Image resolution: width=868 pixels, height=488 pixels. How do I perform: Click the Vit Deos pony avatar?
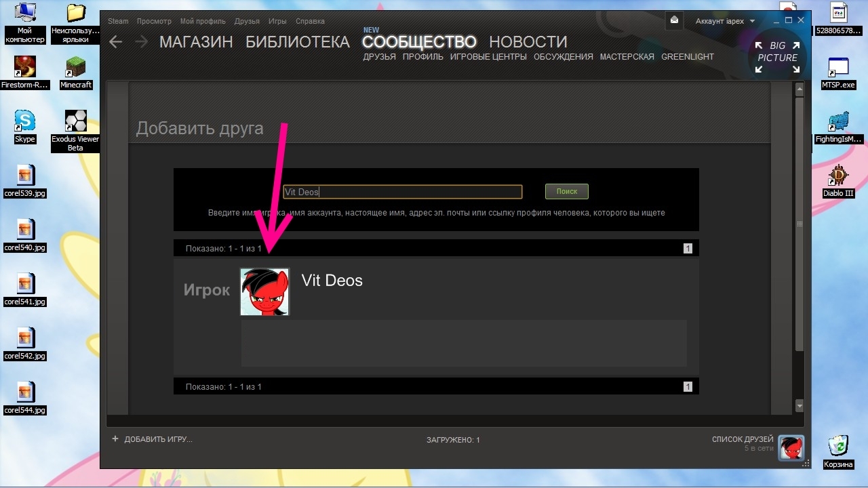click(x=264, y=292)
